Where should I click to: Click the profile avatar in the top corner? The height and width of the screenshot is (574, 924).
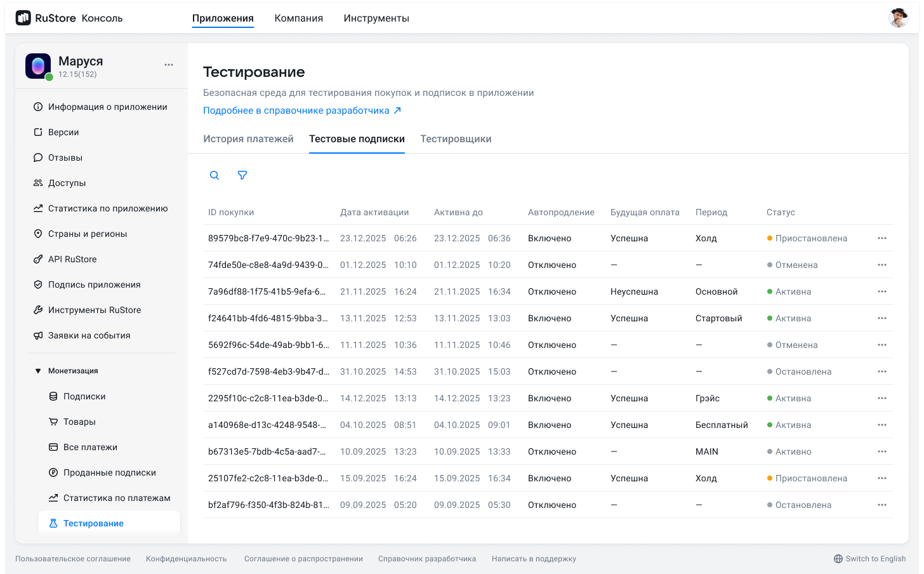pyautogui.click(x=898, y=18)
